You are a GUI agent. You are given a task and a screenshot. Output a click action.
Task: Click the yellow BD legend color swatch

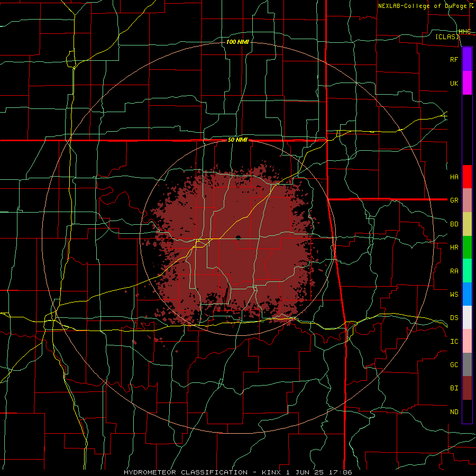pos(467,224)
